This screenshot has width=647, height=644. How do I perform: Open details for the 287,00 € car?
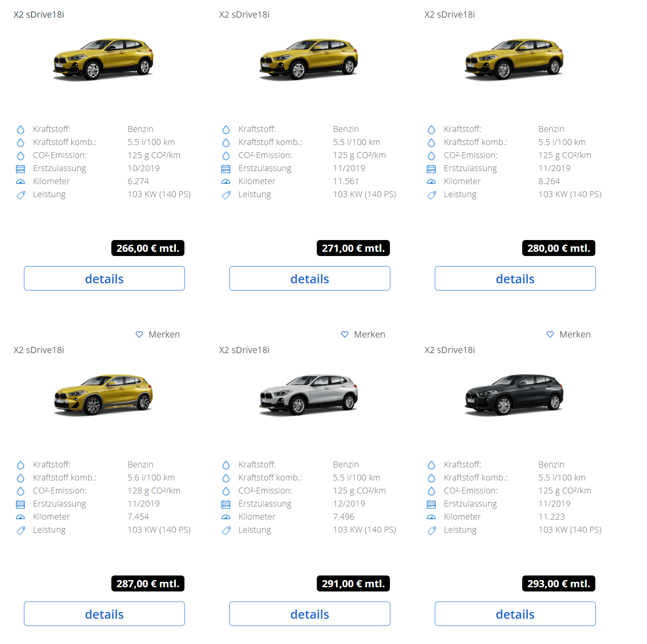coord(104,614)
